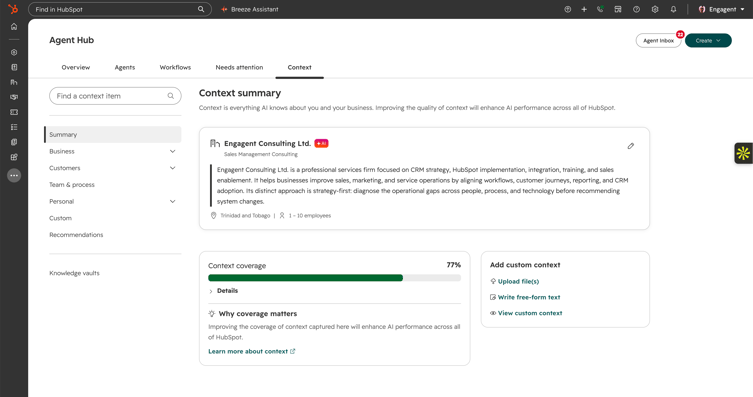Open Breeze Assistant

coord(250,9)
